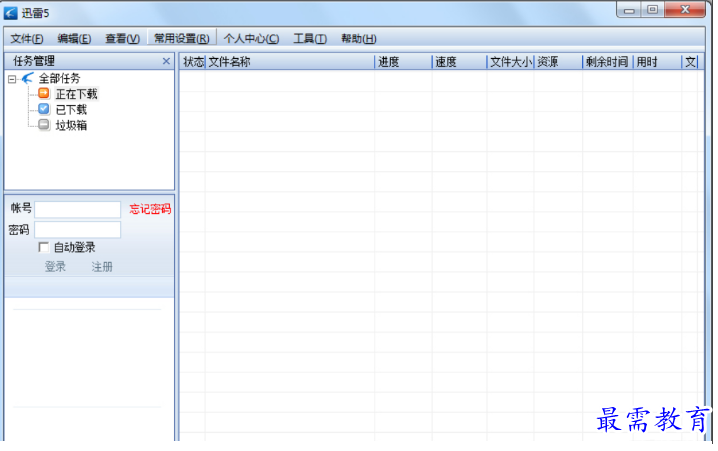Click the 全部任务 bird icon

pos(27,78)
